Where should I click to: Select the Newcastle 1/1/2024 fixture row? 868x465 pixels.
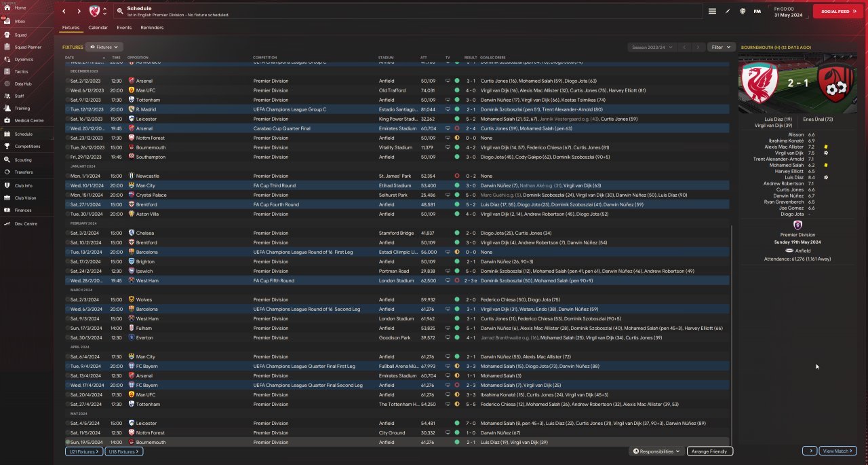tap(398, 176)
